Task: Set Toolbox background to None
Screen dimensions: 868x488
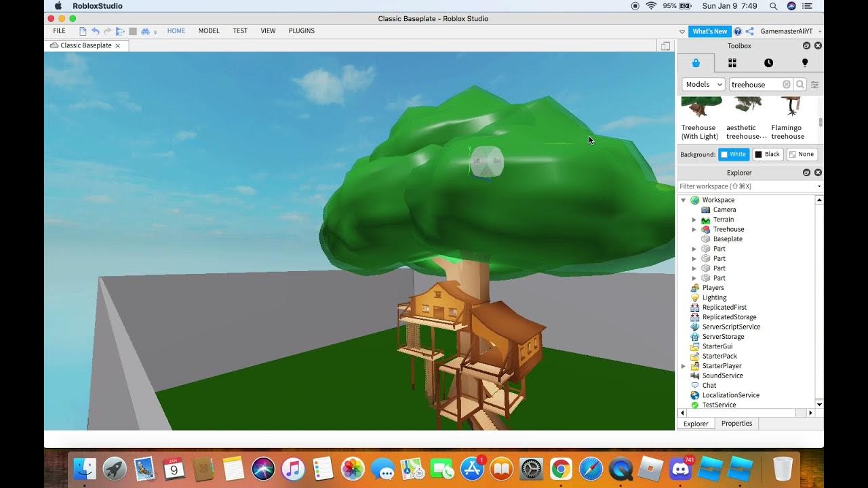Action: click(x=802, y=155)
